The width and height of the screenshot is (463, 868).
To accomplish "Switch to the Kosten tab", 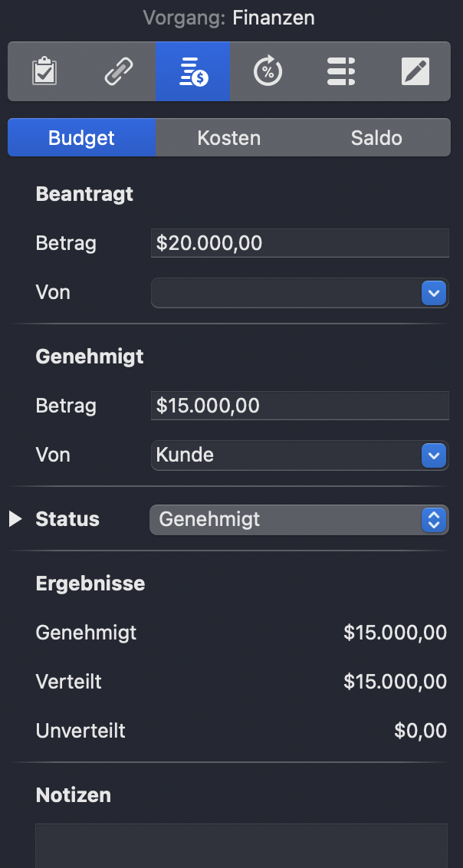I will [x=228, y=137].
